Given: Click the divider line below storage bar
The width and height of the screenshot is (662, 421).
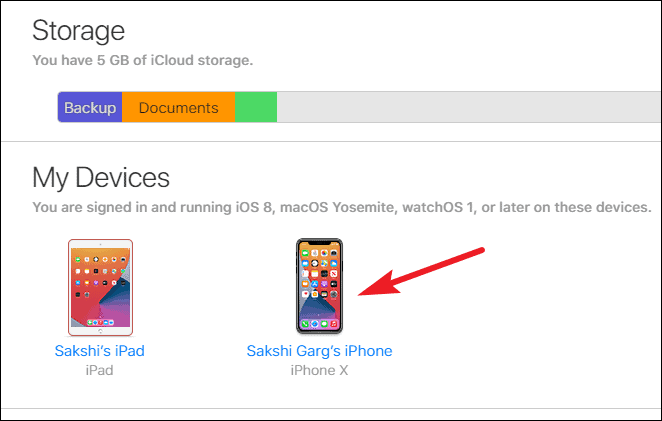Looking at the screenshot, I should click(331, 141).
